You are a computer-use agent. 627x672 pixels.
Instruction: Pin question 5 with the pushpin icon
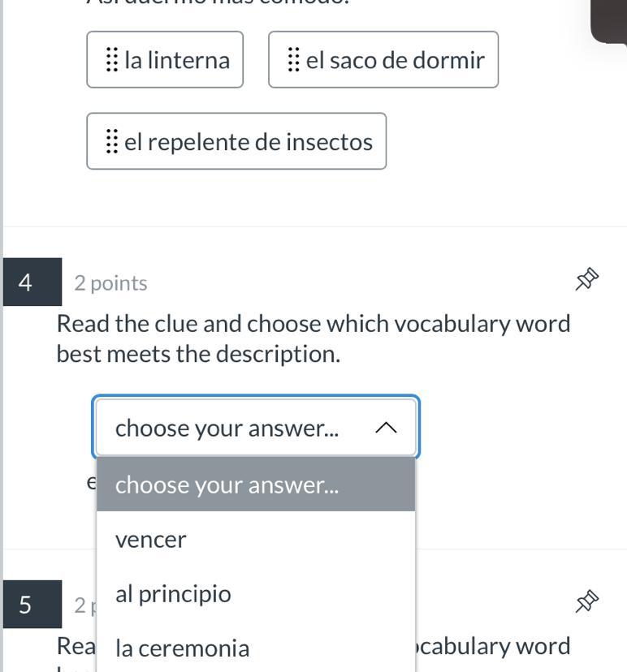587,601
